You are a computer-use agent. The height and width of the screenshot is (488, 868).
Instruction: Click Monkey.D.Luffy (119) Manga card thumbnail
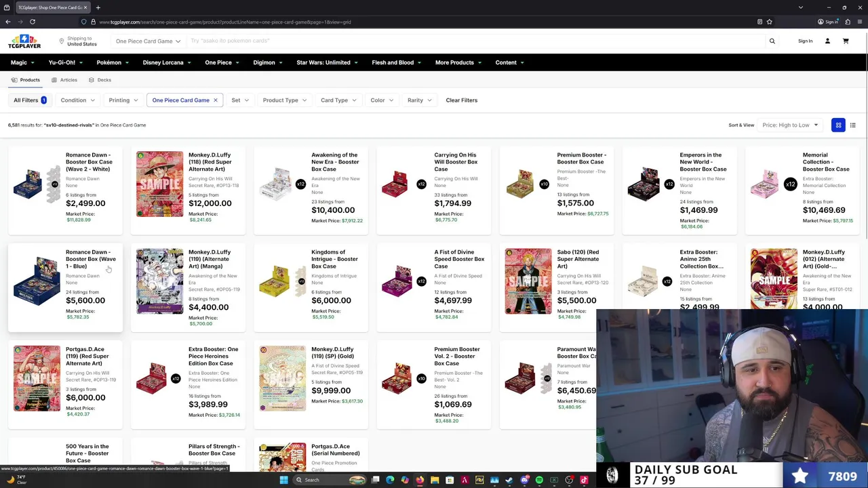click(x=159, y=281)
